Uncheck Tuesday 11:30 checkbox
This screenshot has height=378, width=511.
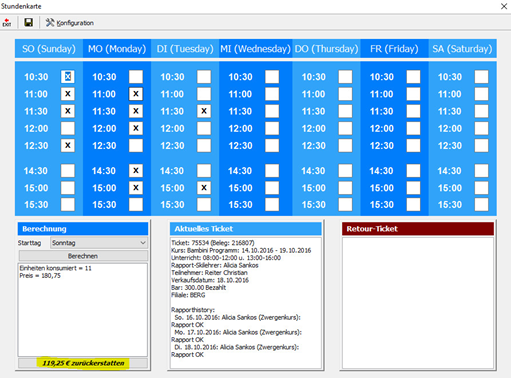[204, 111]
